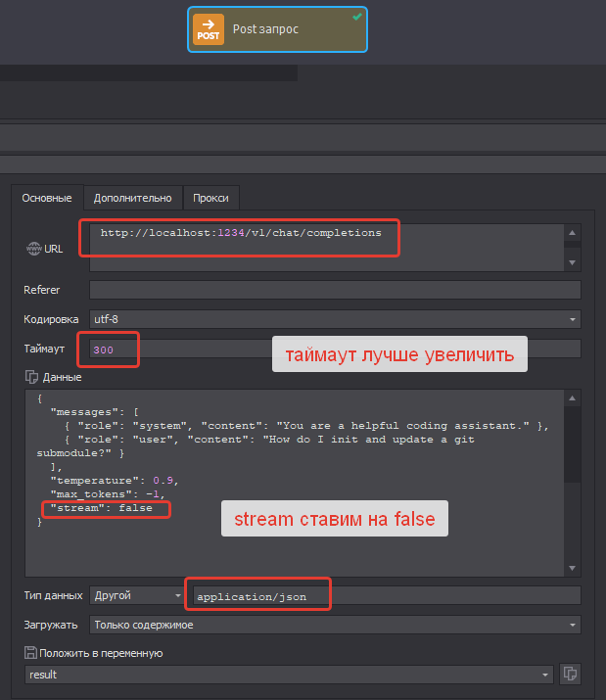Click into the Referer input field
The image size is (606, 700).
[334, 290]
